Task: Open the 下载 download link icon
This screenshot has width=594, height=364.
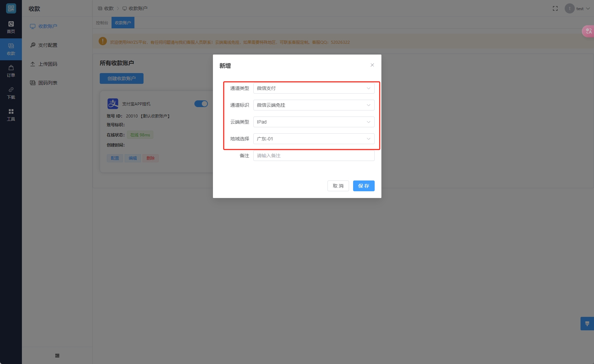Action: (11, 93)
